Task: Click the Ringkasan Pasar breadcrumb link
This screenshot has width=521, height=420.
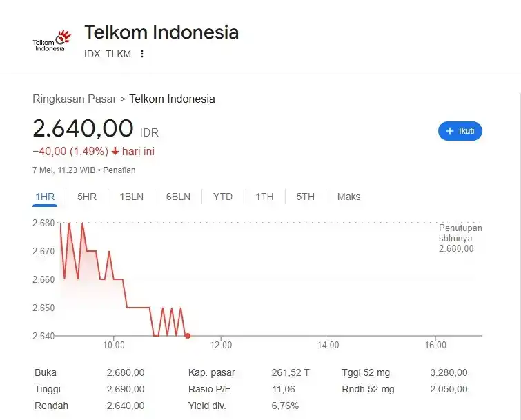Action: 75,99
